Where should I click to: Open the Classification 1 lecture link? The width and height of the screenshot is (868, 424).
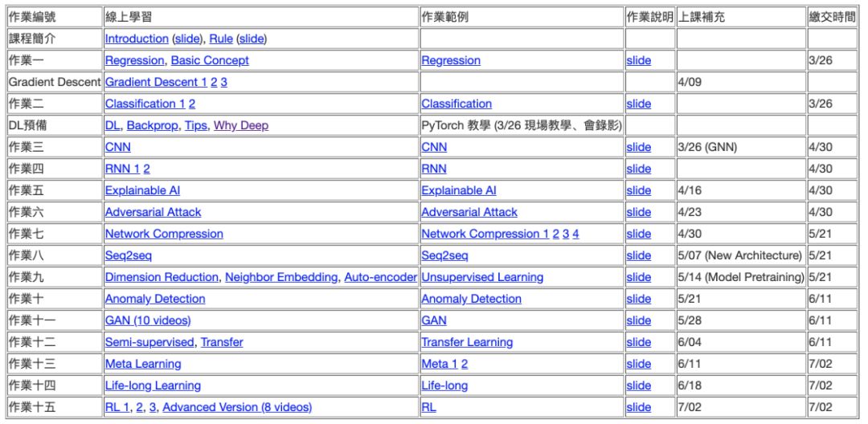[x=145, y=104]
